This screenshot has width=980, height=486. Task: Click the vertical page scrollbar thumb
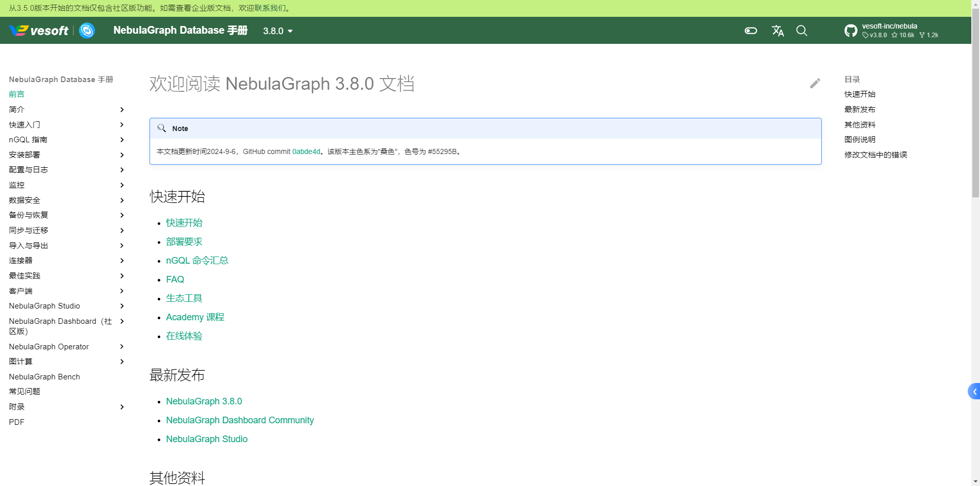pyautogui.click(x=975, y=102)
